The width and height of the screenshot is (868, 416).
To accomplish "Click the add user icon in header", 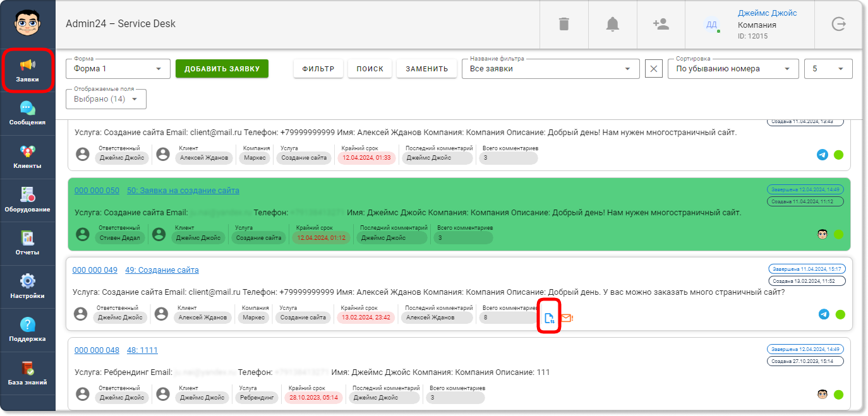I will (x=661, y=24).
